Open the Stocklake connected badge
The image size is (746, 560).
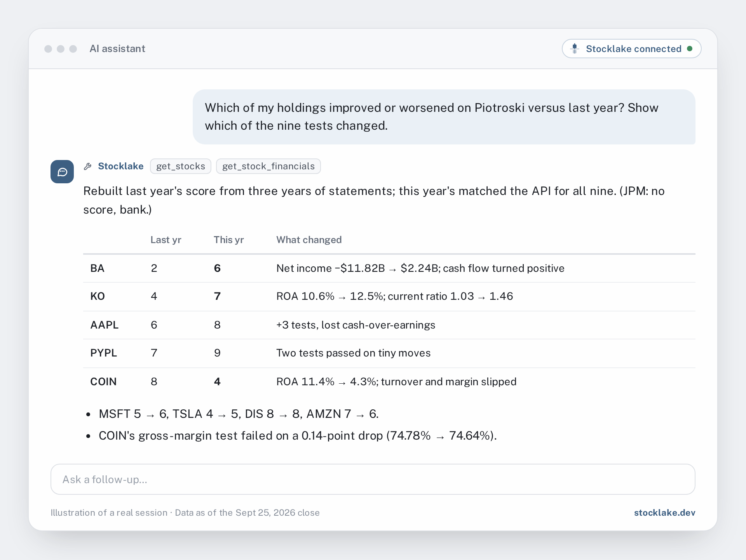click(x=631, y=49)
